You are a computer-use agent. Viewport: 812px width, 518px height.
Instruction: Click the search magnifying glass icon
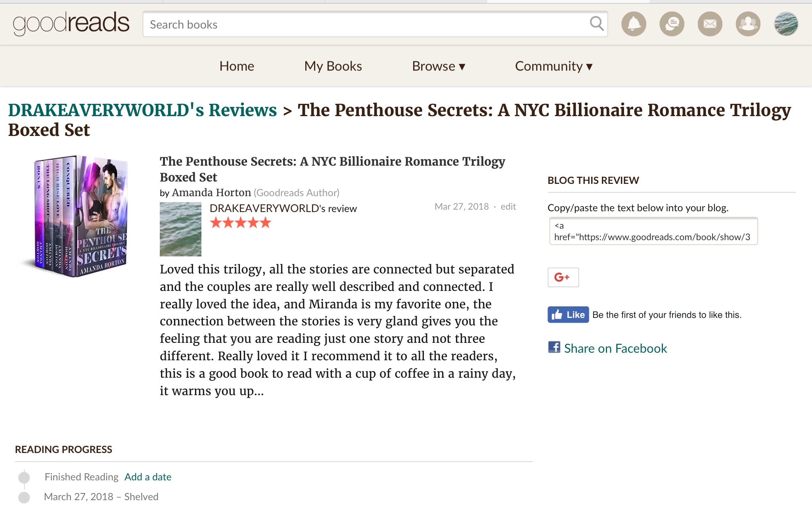[x=597, y=24]
